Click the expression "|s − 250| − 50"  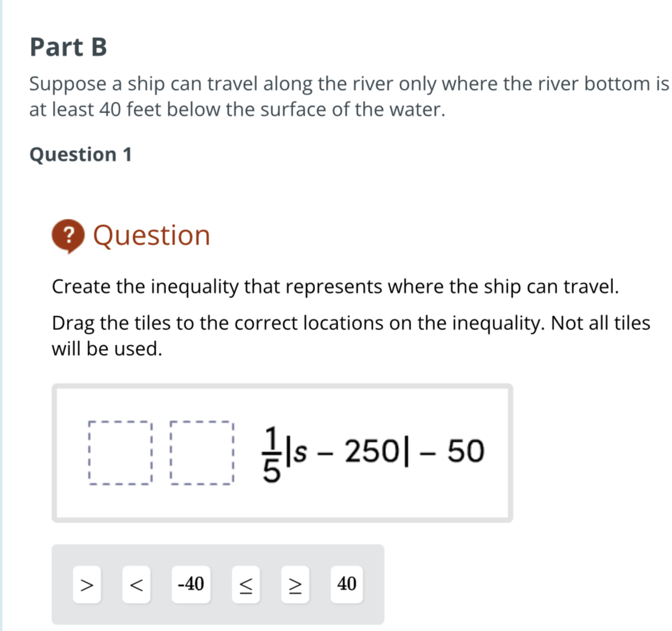tap(383, 451)
